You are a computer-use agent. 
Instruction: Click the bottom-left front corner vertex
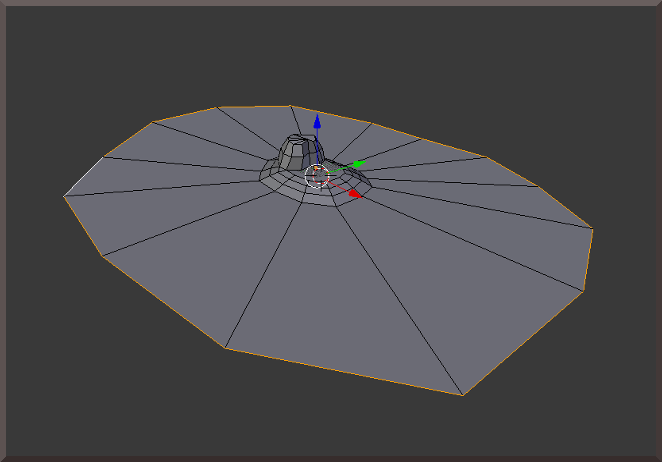pos(226,348)
